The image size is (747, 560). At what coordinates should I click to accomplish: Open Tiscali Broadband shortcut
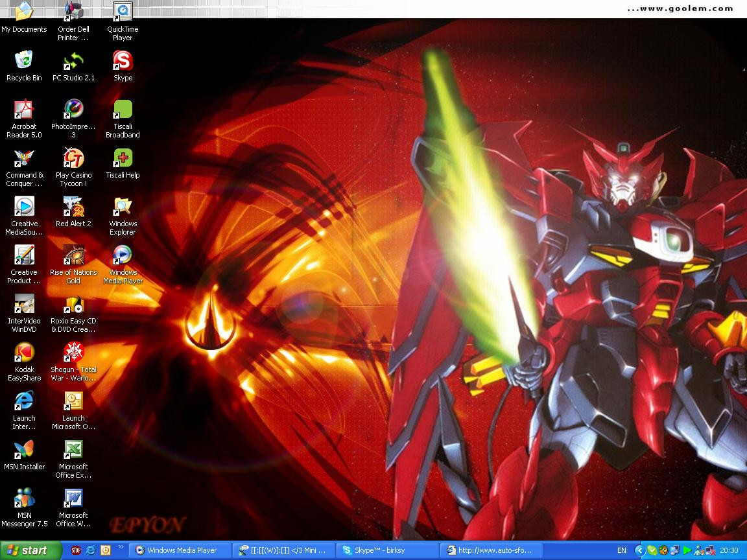click(123, 119)
